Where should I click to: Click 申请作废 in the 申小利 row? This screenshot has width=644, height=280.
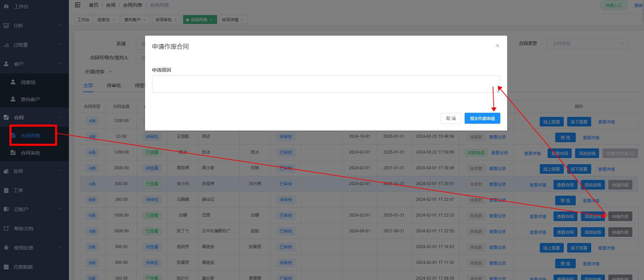pos(620,185)
